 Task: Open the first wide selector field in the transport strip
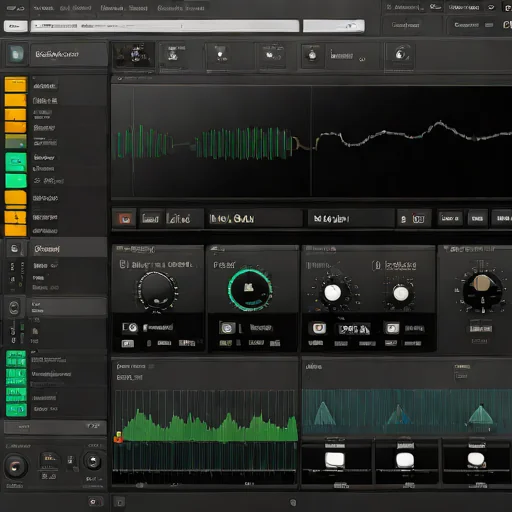click(x=253, y=219)
